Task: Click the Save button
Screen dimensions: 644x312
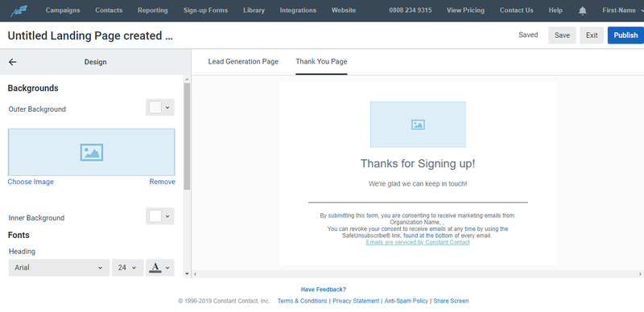Action: click(x=562, y=35)
